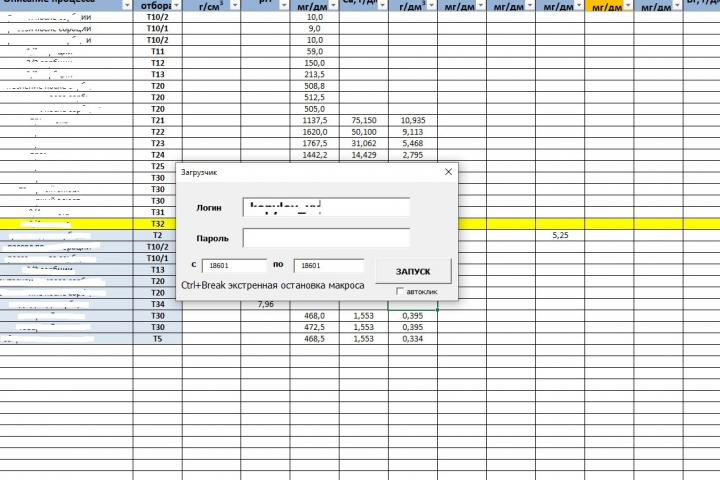Viewport: 720px width, 480px height.
Task: Select the cell with value 468,0
Action: click(x=315, y=316)
